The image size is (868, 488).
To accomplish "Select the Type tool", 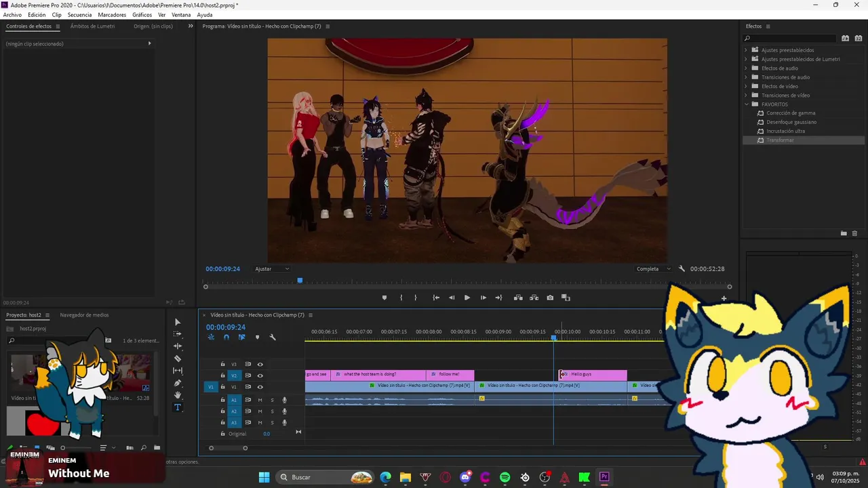I will click(x=178, y=407).
